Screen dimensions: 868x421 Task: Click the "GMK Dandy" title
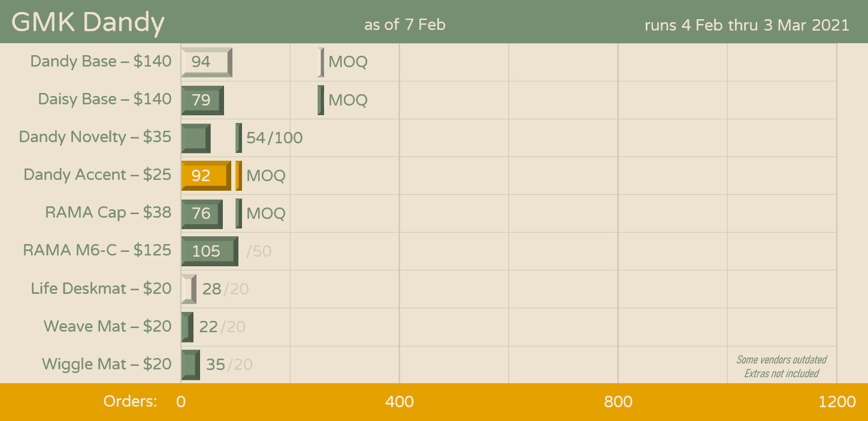point(87,23)
